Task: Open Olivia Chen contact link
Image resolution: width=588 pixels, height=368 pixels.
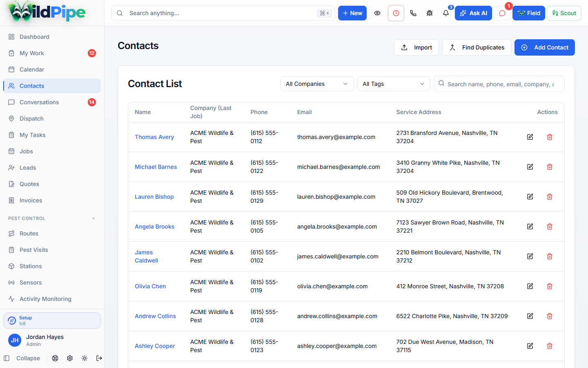Action: (x=150, y=286)
